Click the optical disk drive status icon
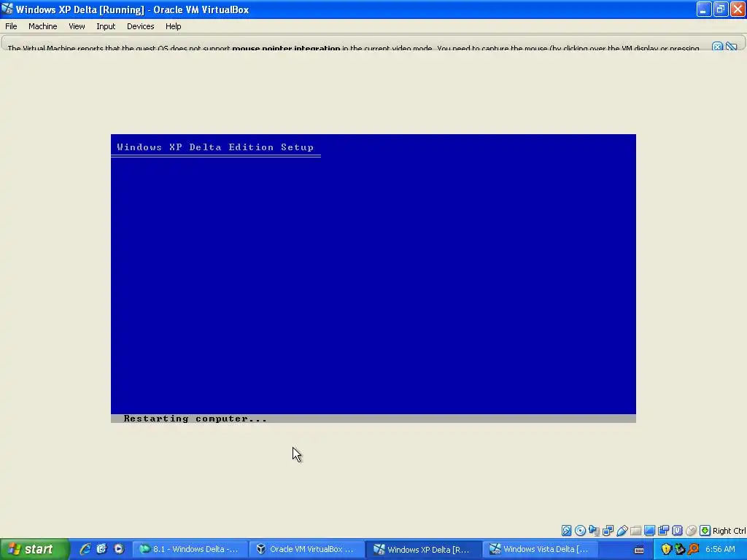The image size is (747, 560). pyautogui.click(x=580, y=531)
